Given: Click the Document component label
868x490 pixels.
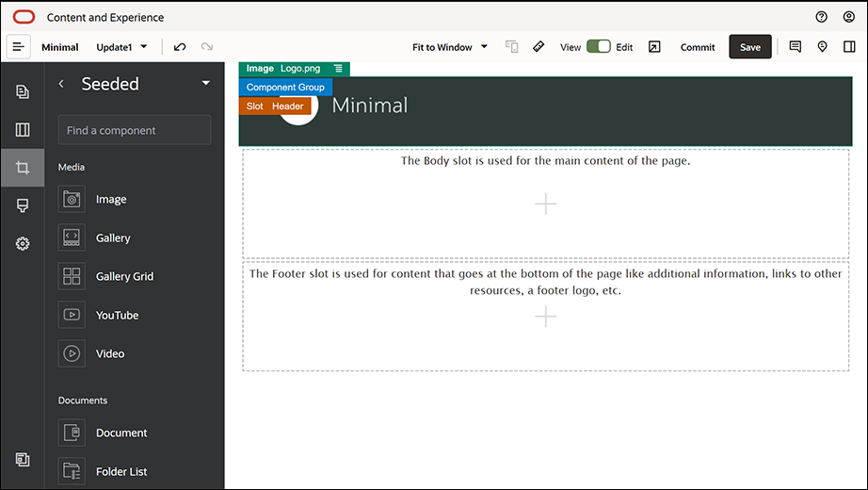Looking at the screenshot, I should tap(121, 433).
